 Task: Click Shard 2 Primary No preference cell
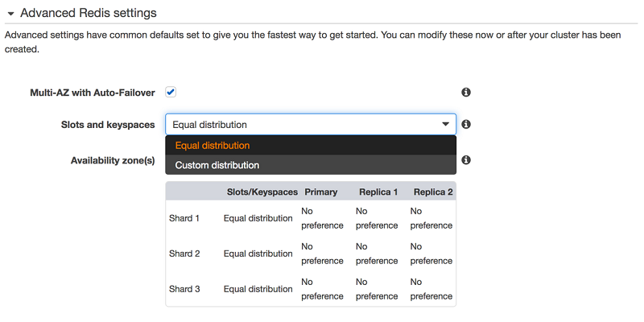coord(322,254)
